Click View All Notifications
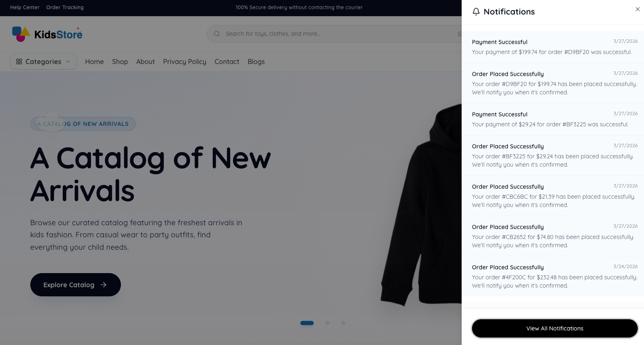Screen dimensions: 644x345 coord(555,328)
